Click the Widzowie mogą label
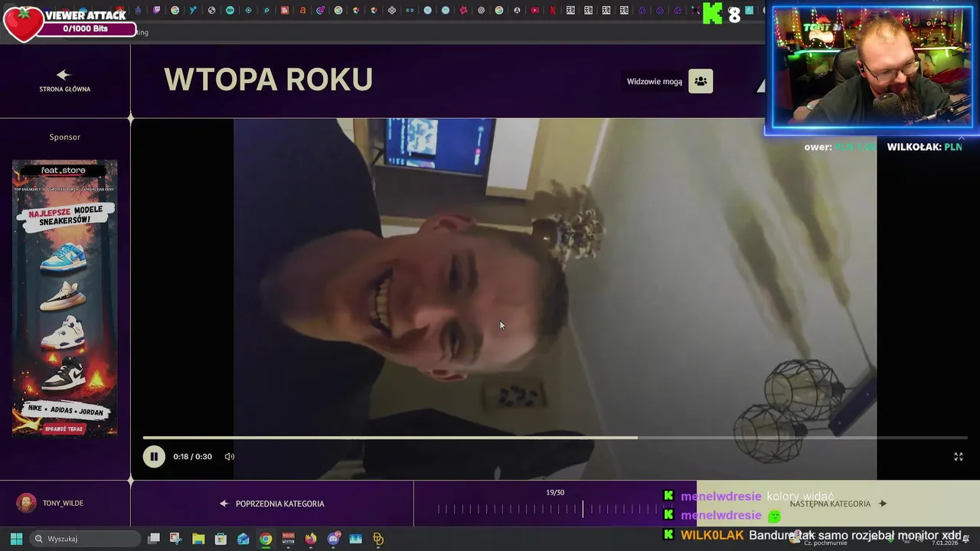 coord(655,81)
